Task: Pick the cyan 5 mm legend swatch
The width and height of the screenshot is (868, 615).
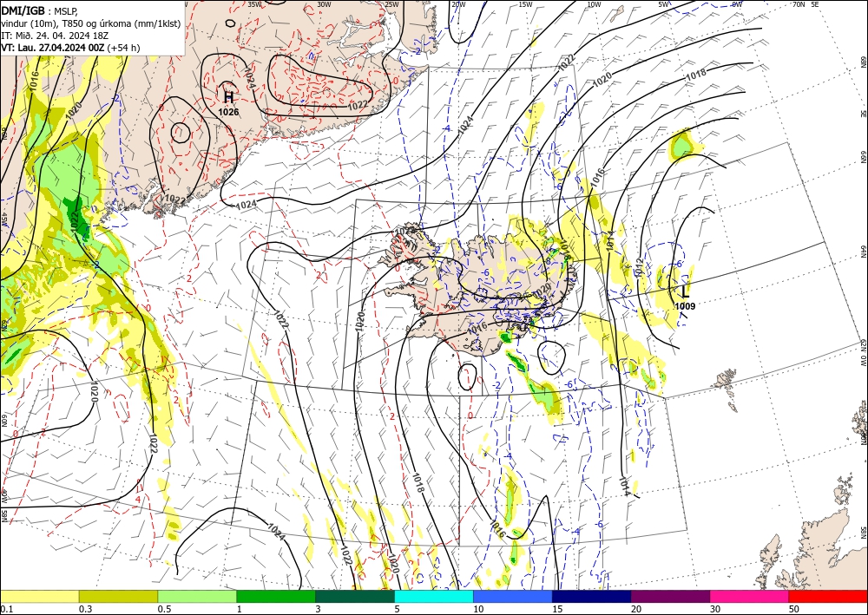Action: click(434, 596)
